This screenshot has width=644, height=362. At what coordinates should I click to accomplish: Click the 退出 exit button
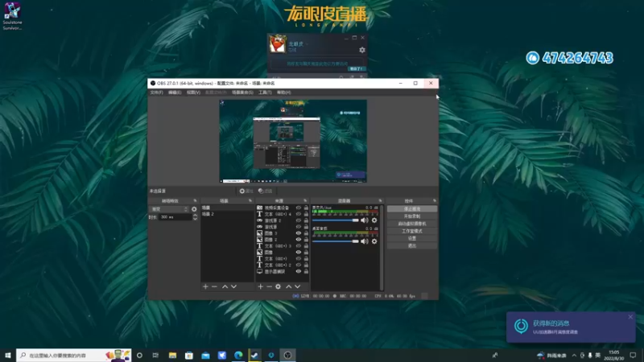click(x=412, y=246)
